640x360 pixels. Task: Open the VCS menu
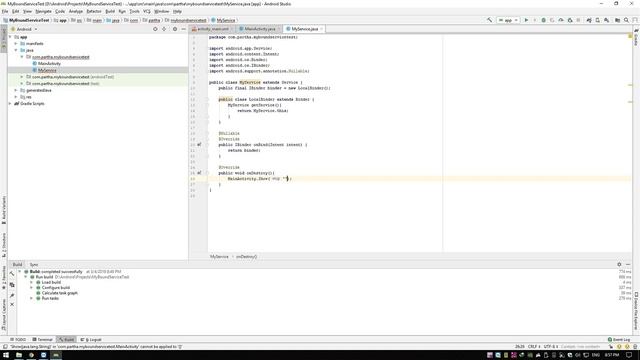pyautogui.click(x=147, y=11)
